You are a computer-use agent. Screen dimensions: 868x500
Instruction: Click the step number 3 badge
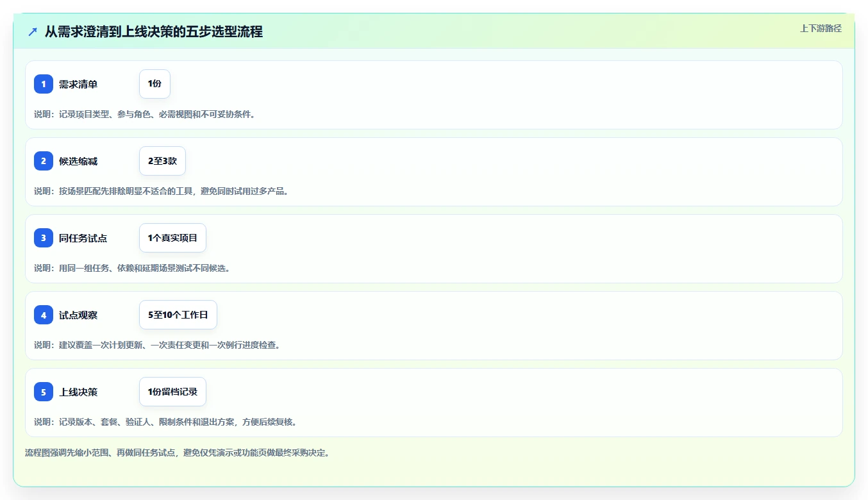click(x=44, y=238)
